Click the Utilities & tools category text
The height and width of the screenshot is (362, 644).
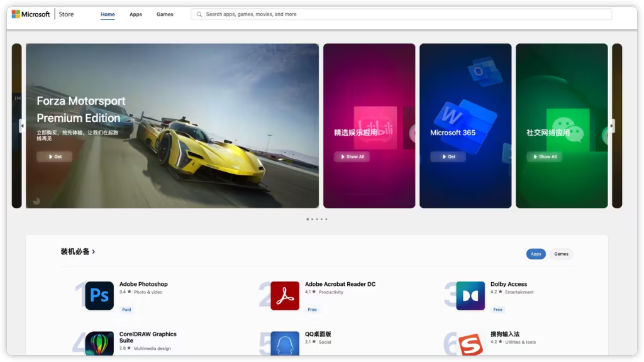coord(520,342)
